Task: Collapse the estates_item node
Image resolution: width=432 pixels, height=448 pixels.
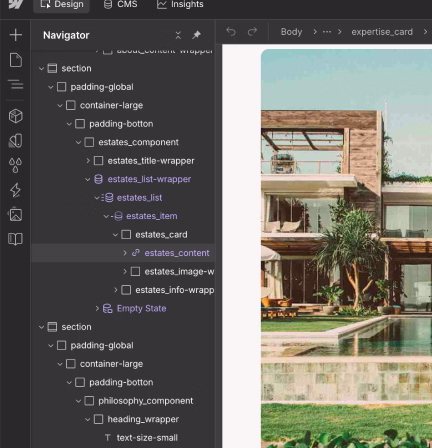Action: click(x=106, y=216)
